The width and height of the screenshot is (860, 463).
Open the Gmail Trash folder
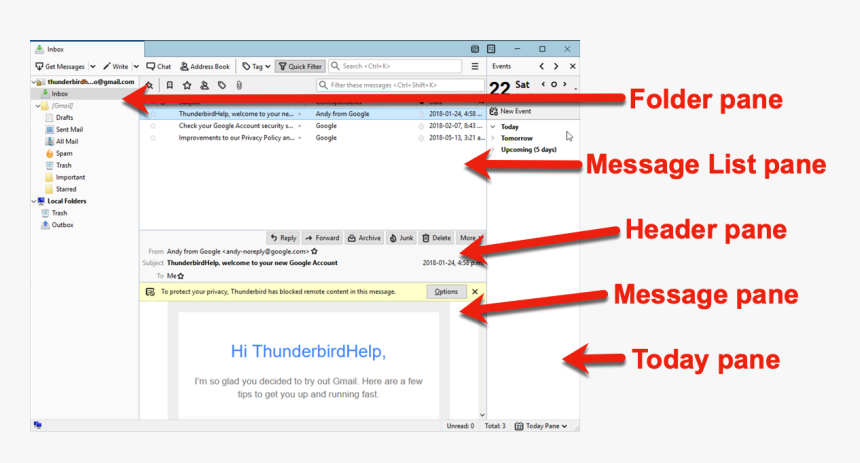coord(64,165)
